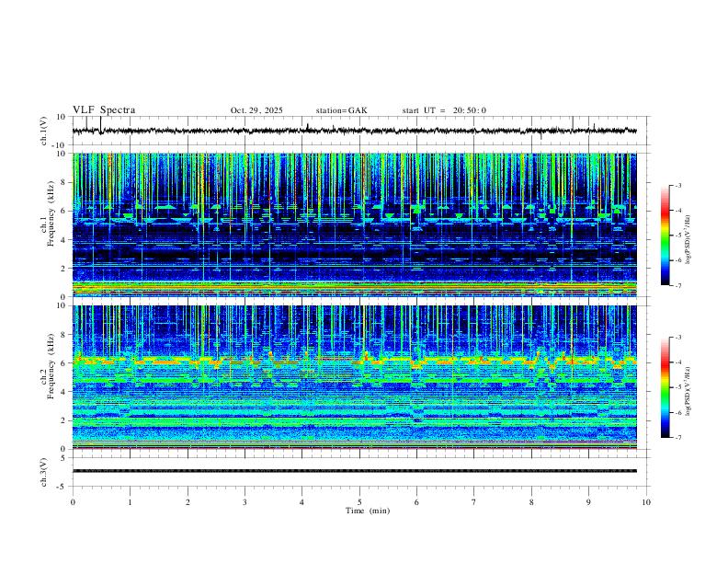Click time axis tick label "6"
This screenshot has width=728, height=563.
(416, 502)
